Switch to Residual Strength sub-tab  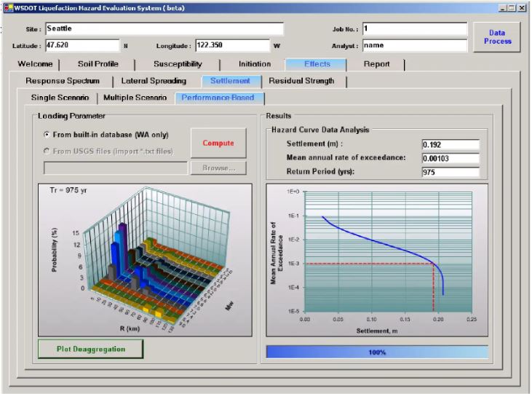[x=301, y=81]
